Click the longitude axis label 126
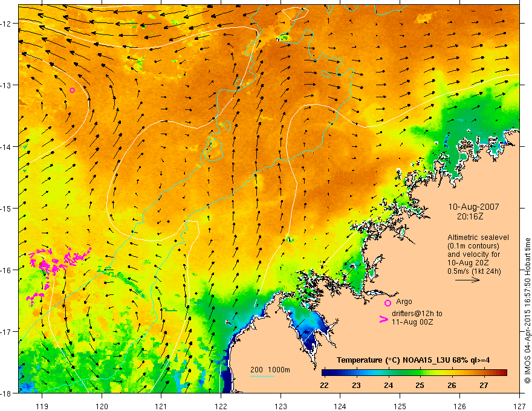Viewport: 532px width, 411px height. coord(459,406)
